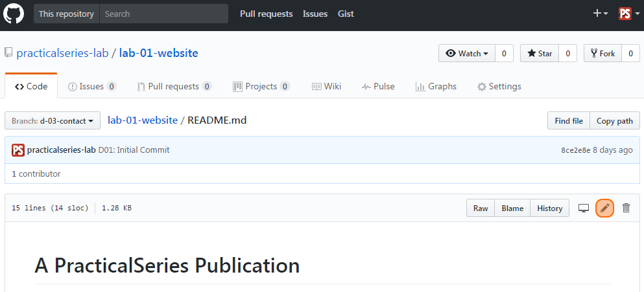Switch to the Code tab
Screen dimensions: 644x292
(31, 86)
